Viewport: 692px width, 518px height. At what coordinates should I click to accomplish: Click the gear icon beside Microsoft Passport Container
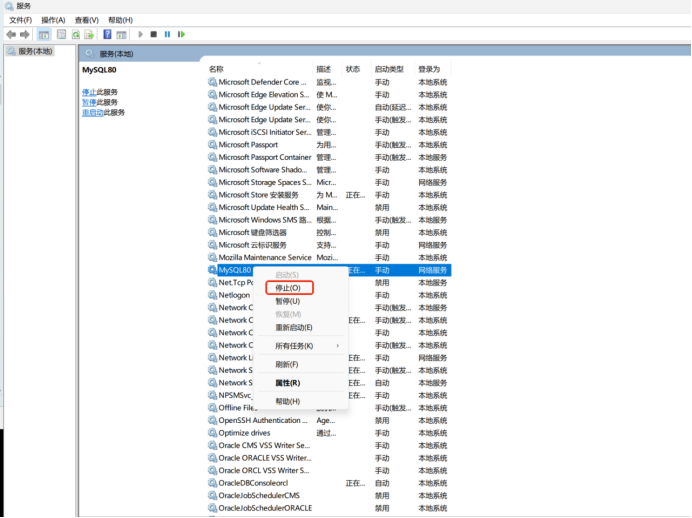pos(212,157)
